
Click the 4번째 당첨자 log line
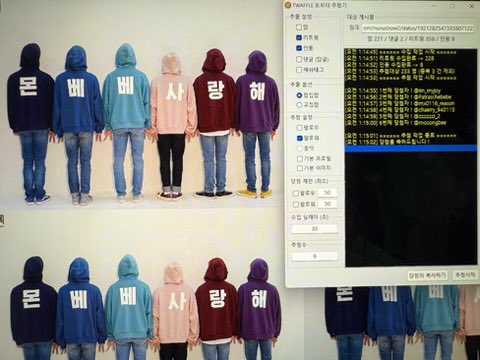click(400, 110)
